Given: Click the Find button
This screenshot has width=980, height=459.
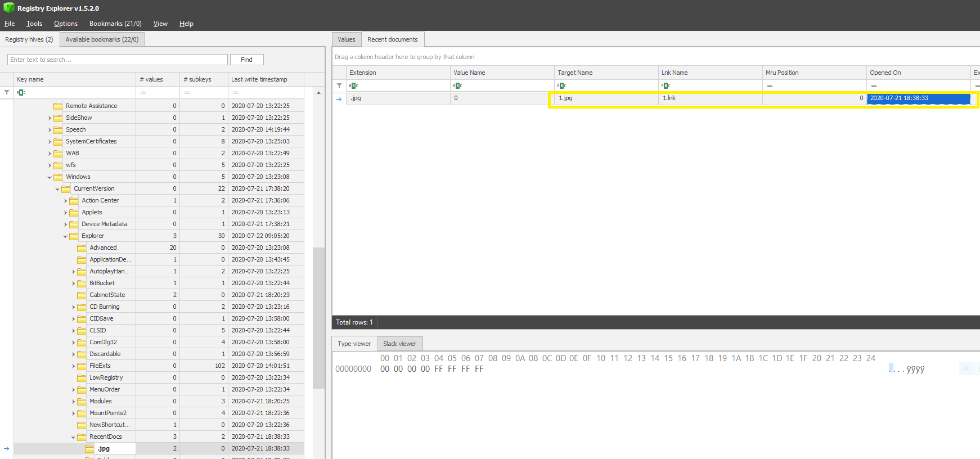Looking at the screenshot, I should [x=246, y=60].
